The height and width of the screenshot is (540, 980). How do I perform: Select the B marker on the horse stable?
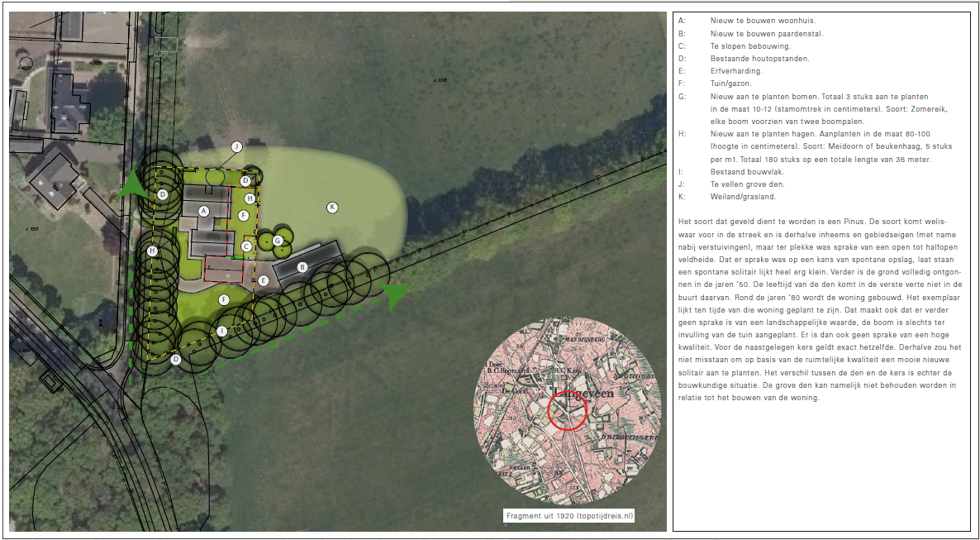click(x=302, y=267)
